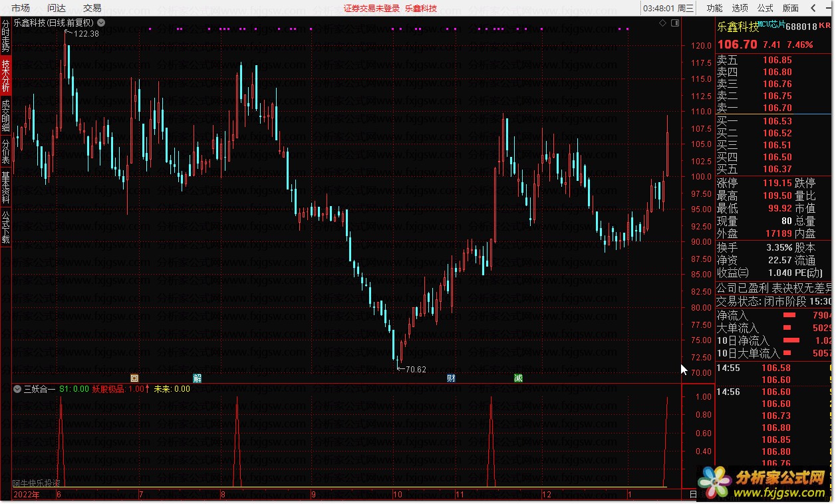Open the 公式 menu

pyautogui.click(x=765, y=8)
